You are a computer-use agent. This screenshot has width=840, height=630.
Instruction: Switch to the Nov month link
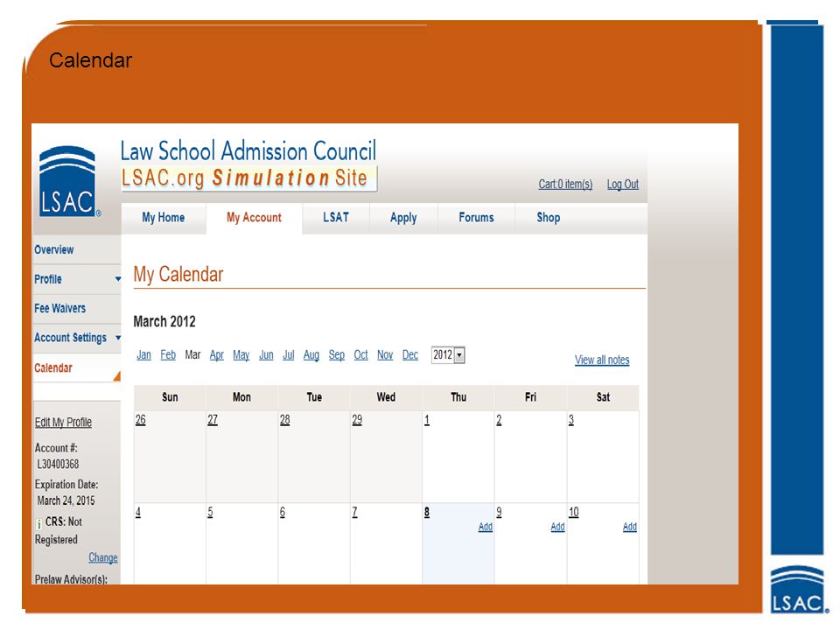tap(385, 354)
